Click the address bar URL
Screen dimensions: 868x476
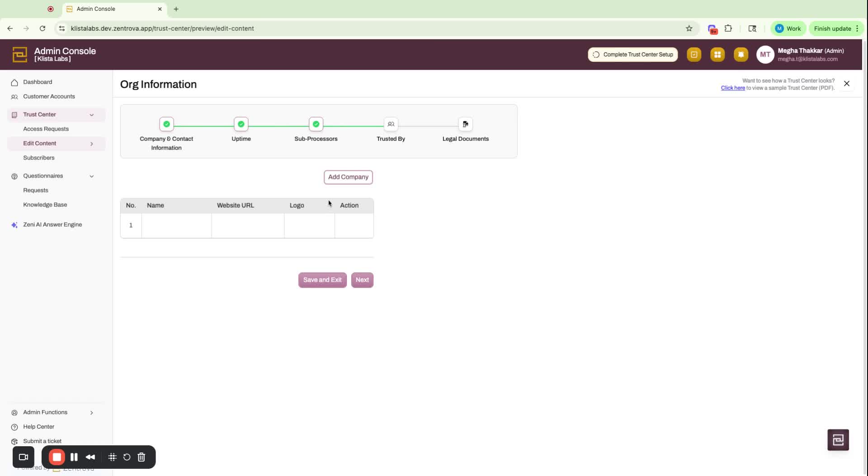[162, 28]
